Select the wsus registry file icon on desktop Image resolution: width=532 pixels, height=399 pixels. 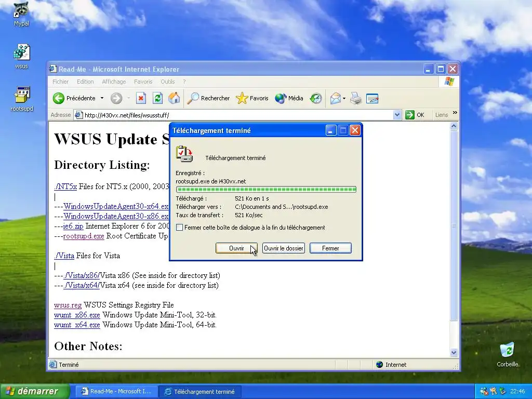(x=21, y=56)
